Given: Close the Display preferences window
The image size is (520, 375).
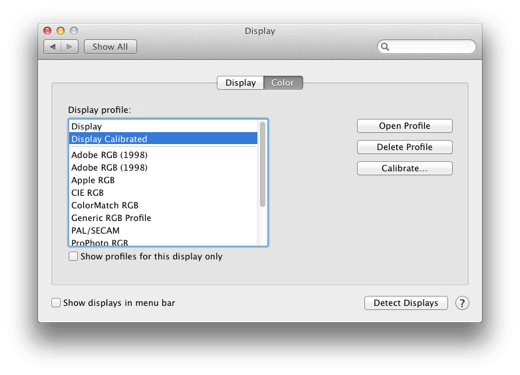Looking at the screenshot, I should click(47, 31).
